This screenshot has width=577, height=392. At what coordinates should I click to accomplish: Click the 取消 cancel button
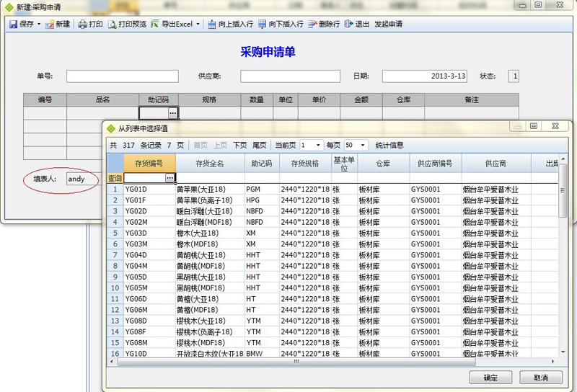tap(540, 378)
